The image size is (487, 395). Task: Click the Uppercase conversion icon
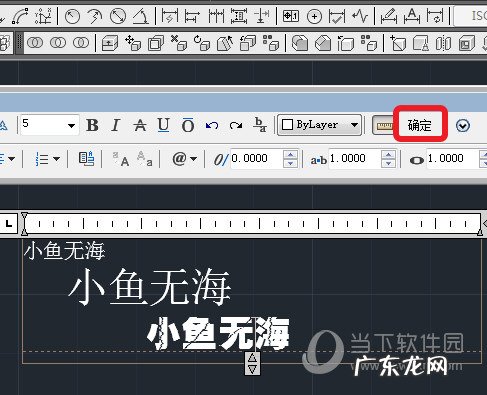pos(121,159)
